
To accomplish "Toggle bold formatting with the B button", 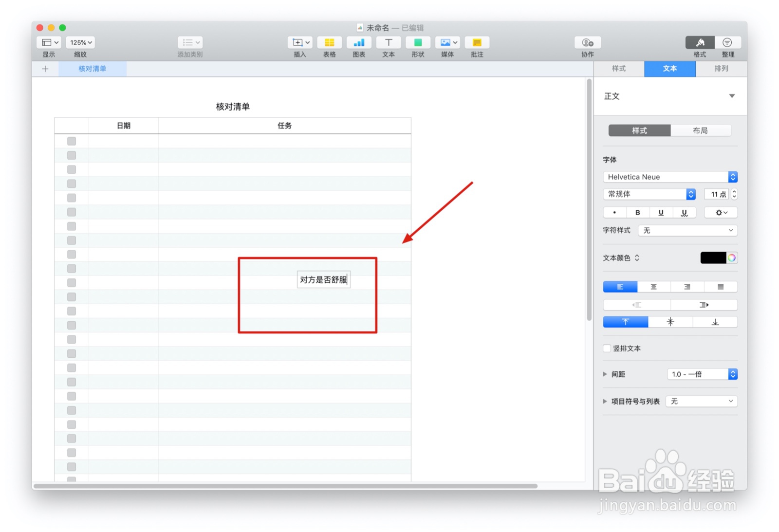I will click(637, 212).
